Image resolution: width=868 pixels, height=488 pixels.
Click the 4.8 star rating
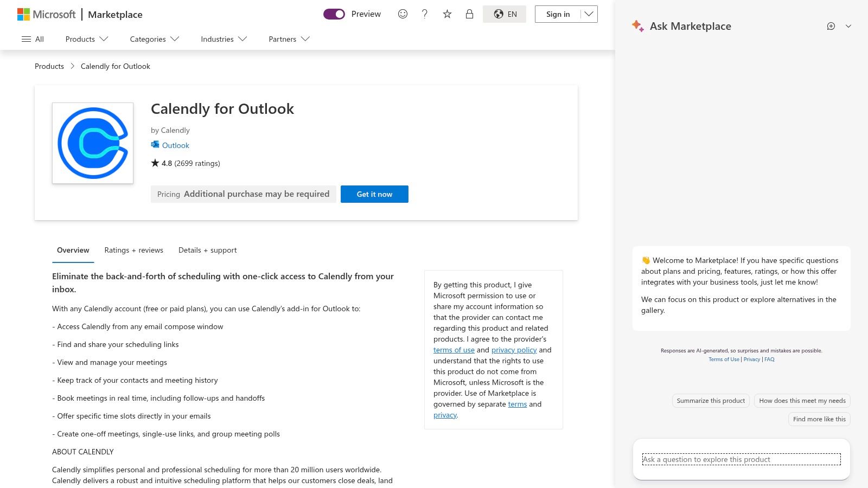tap(186, 163)
